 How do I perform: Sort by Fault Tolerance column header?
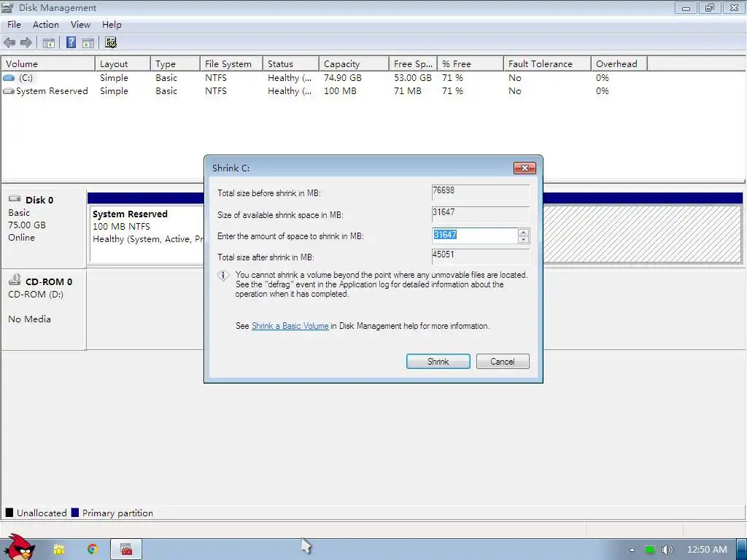point(547,64)
